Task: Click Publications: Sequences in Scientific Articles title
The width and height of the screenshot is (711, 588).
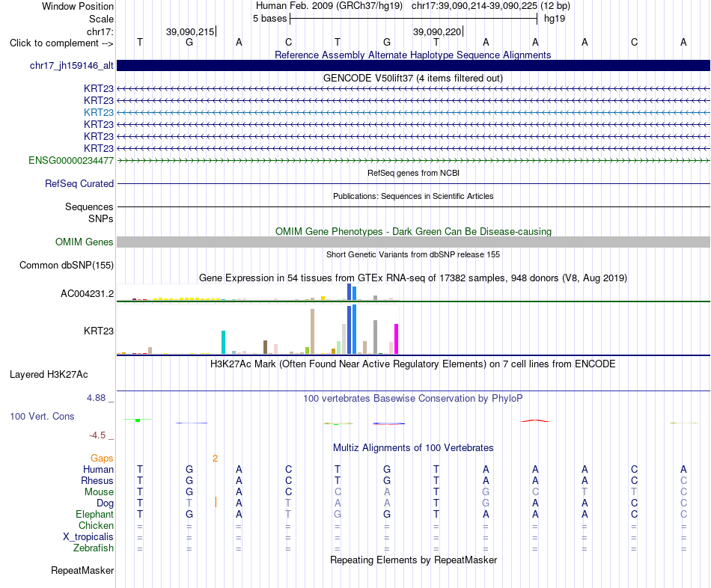Action: click(413, 196)
